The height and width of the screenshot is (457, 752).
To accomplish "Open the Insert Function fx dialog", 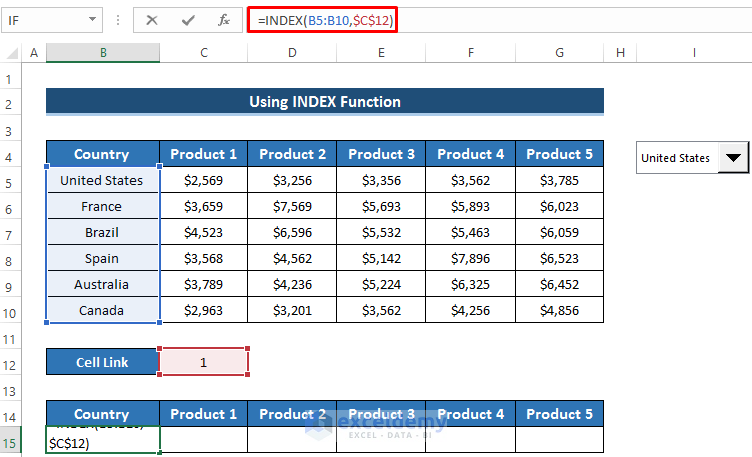I will [224, 20].
